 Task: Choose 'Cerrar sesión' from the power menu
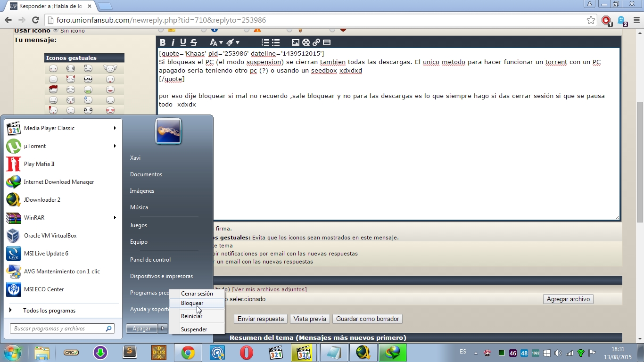pos(197,294)
